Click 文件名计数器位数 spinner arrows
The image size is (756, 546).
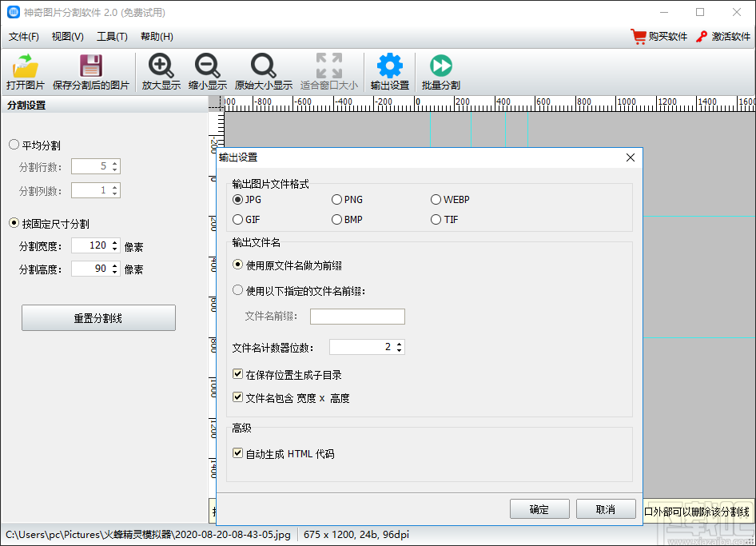coord(400,347)
